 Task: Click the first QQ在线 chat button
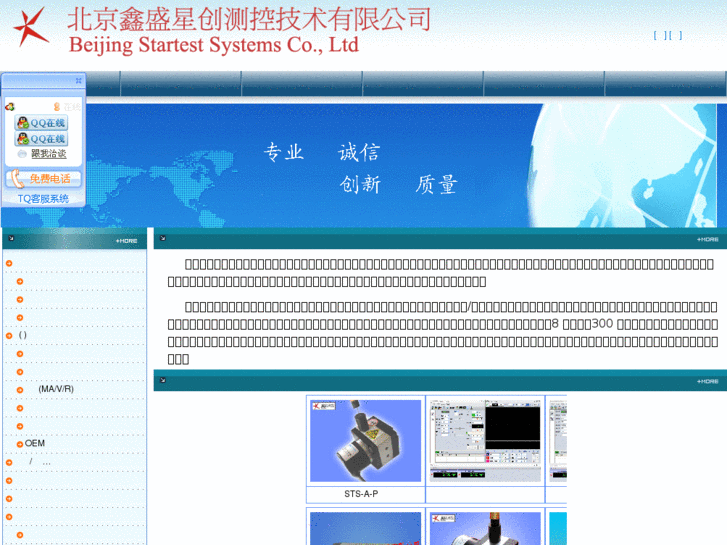pyautogui.click(x=42, y=123)
